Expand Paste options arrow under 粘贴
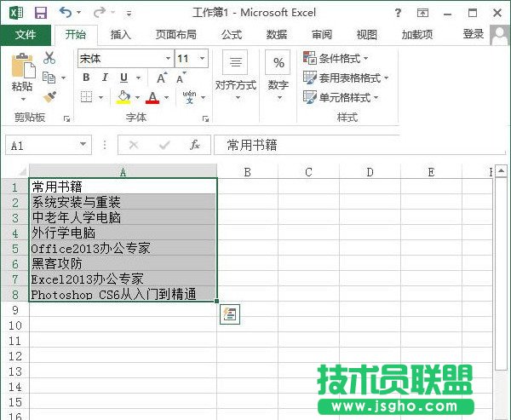 pos(23,99)
